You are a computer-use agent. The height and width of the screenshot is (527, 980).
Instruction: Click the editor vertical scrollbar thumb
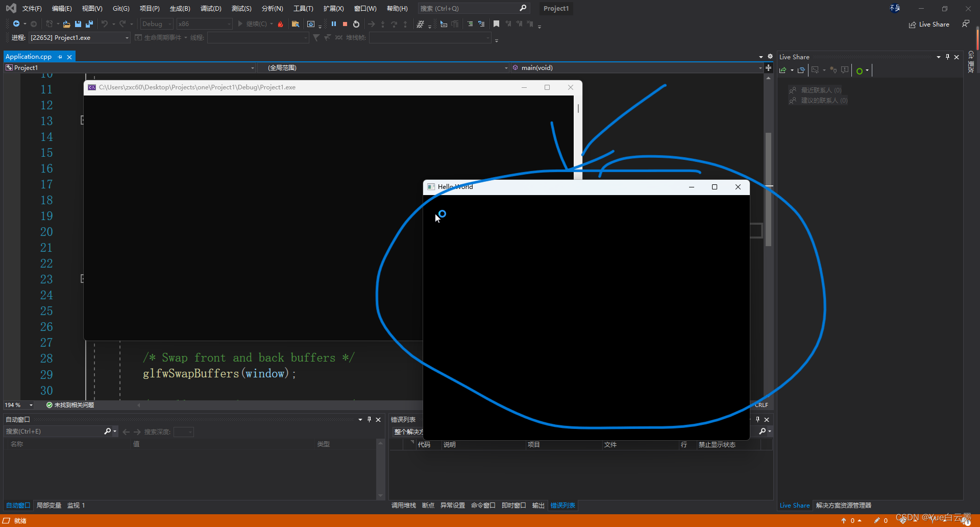[x=768, y=189]
